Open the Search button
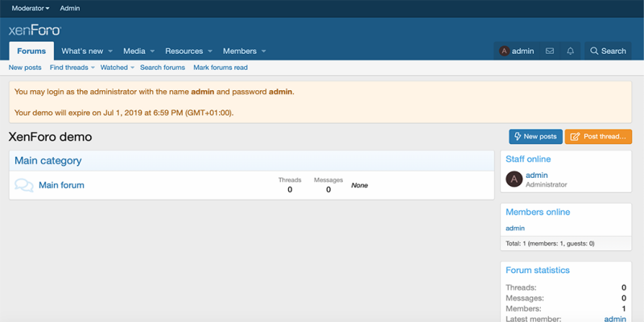 (x=608, y=51)
